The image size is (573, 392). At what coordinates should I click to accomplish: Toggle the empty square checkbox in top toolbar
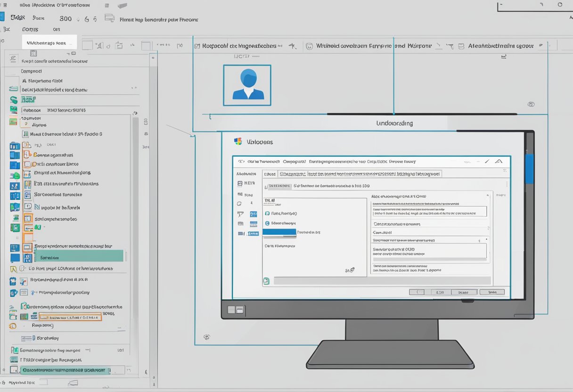click(87, 46)
